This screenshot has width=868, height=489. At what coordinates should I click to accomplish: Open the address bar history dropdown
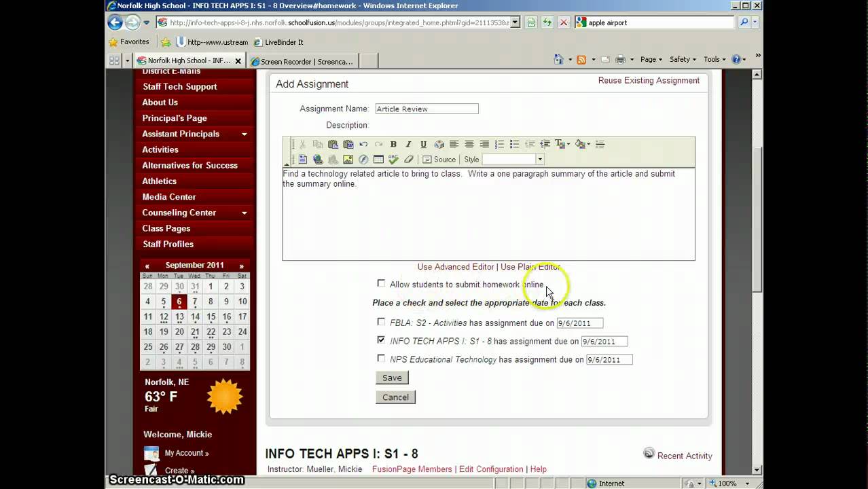(516, 22)
